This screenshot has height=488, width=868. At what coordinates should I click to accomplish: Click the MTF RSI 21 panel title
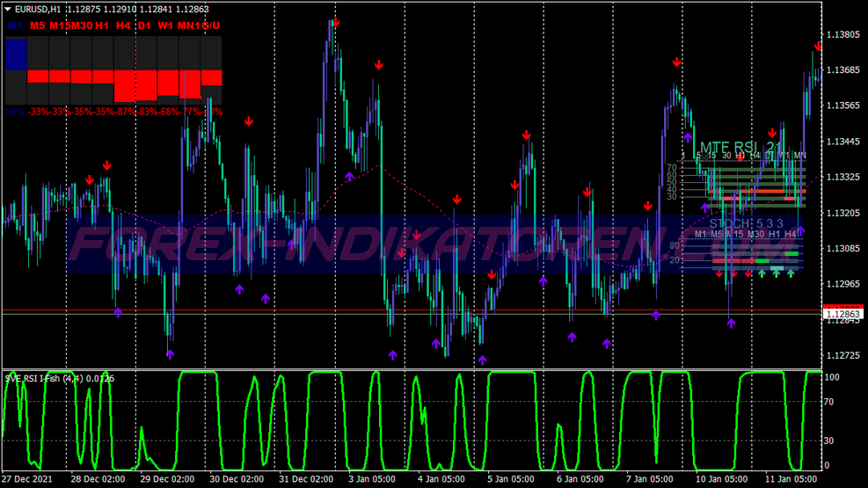pos(740,147)
